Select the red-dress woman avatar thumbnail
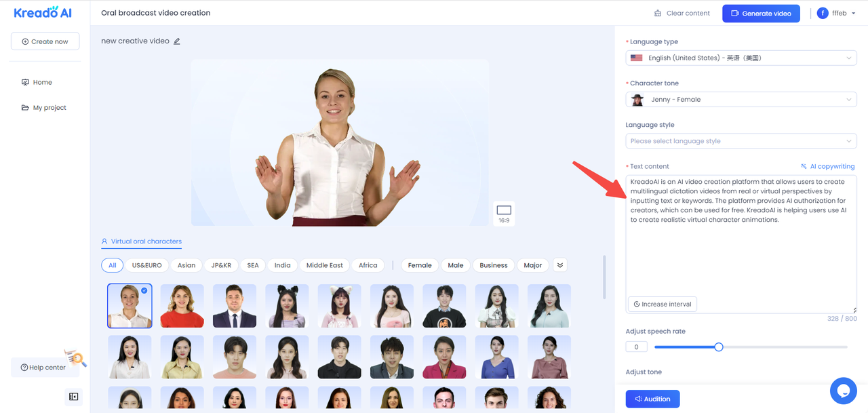 coord(182,306)
